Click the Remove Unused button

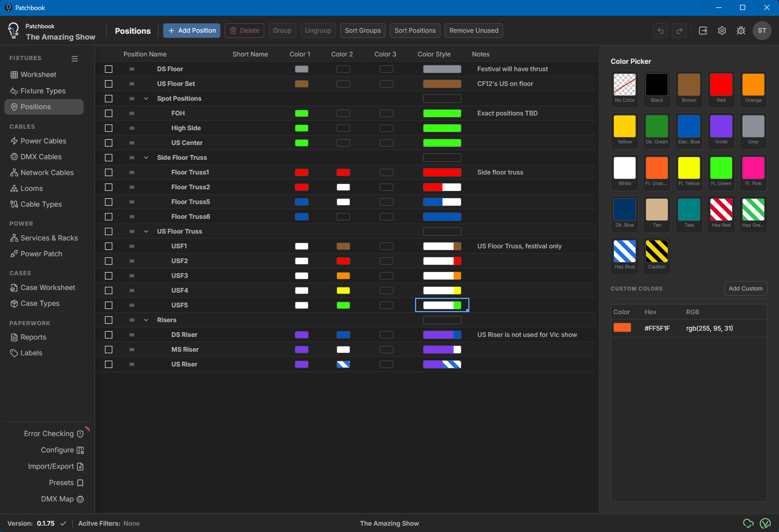click(474, 31)
